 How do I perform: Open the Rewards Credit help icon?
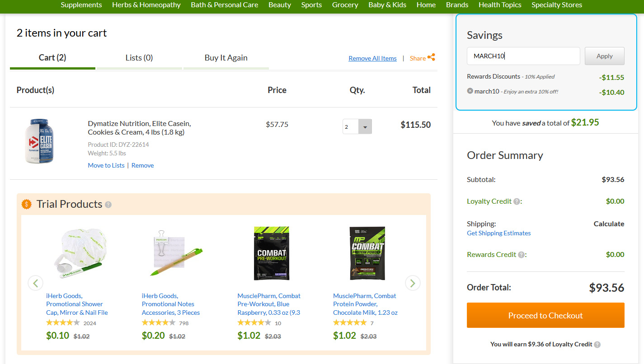pos(521,255)
